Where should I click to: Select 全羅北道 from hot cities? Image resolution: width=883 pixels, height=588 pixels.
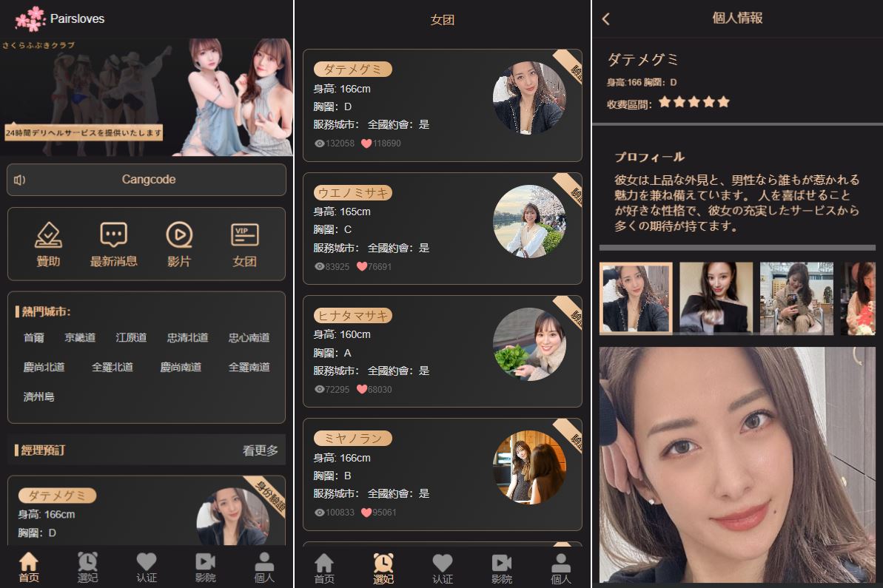coord(113,368)
